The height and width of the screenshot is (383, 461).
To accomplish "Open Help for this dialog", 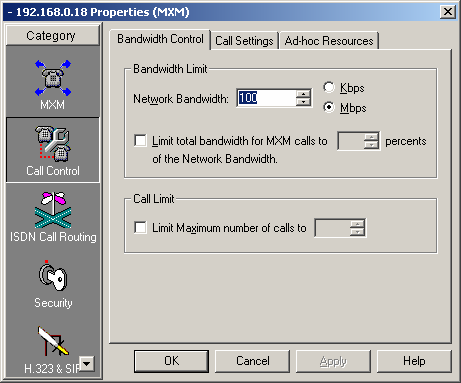I will tap(414, 361).
